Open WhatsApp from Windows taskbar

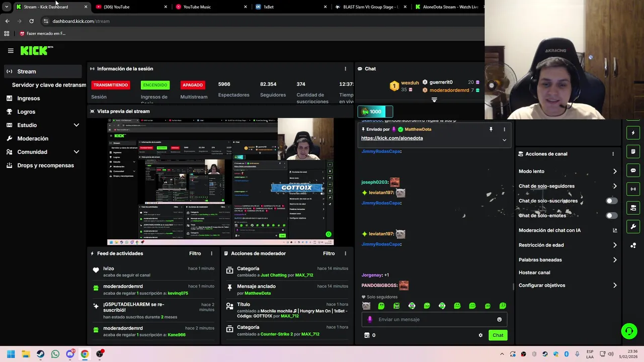point(55,354)
